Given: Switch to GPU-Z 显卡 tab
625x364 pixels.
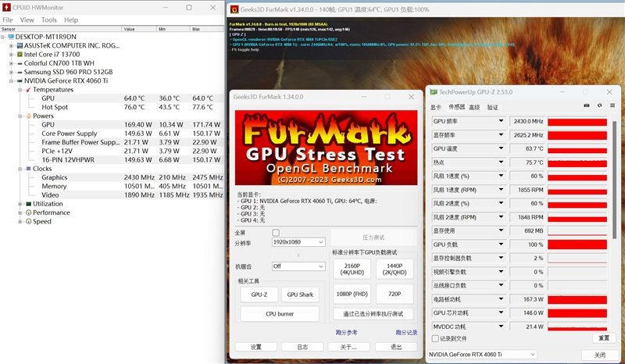Looking at the screenshot, I should [x=435, y=107].
